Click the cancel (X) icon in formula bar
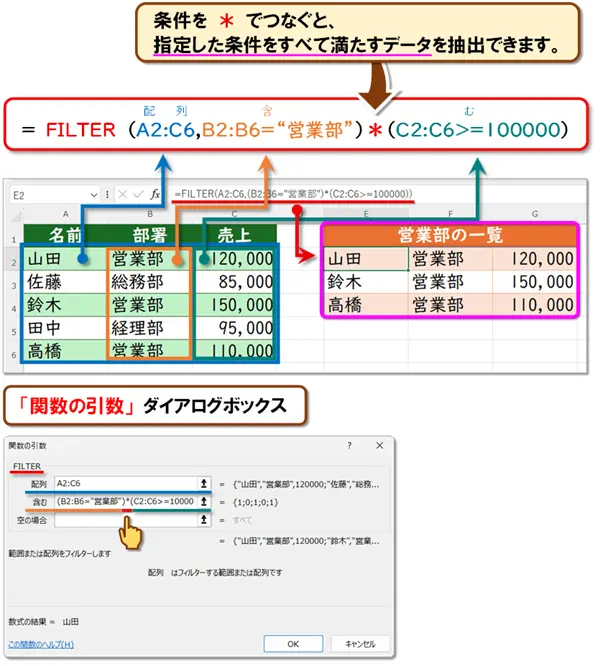Screen dimensions: 600x666 (123, 195)
